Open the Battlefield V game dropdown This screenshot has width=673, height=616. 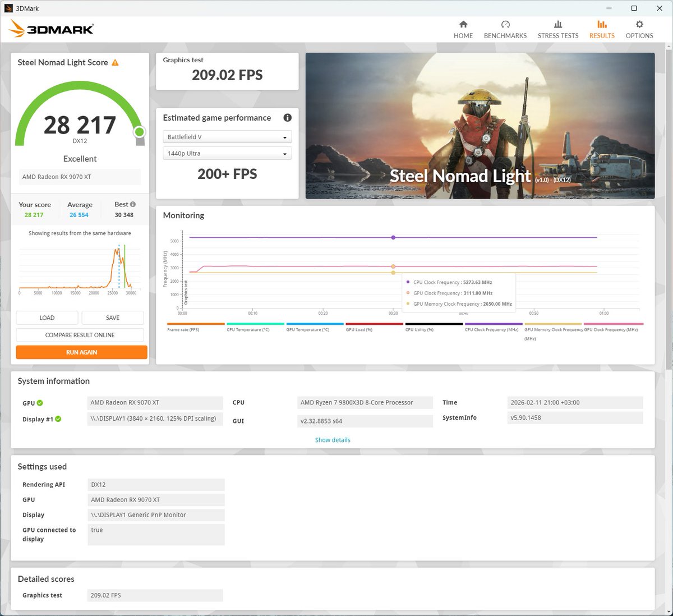[227, 137]
